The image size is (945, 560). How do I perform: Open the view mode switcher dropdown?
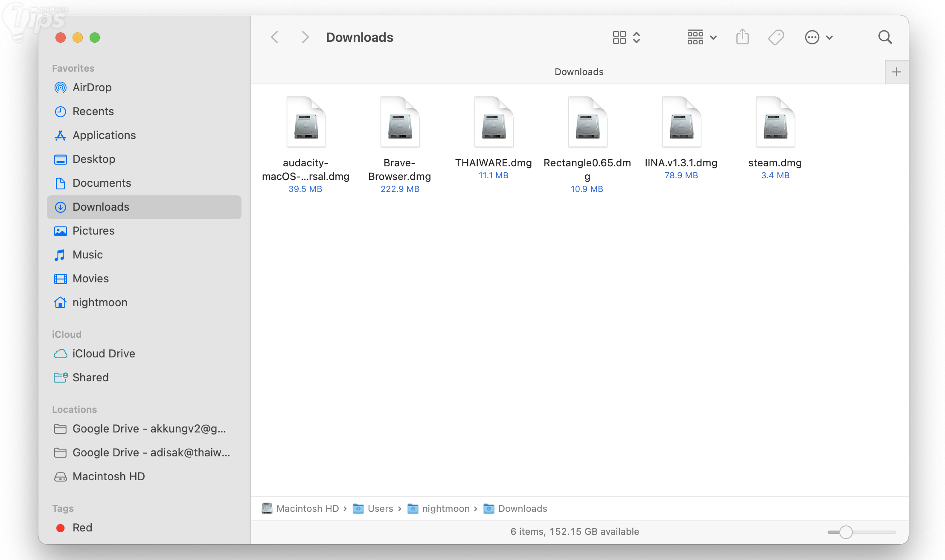point(626,37)
